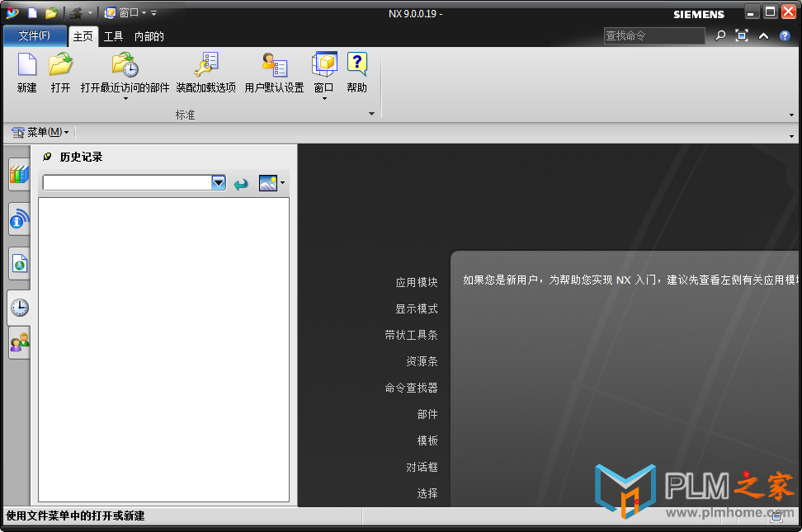Switch to the 主页 home tab
This screenshot has height=532, width=802.
[x=83, y=36]
